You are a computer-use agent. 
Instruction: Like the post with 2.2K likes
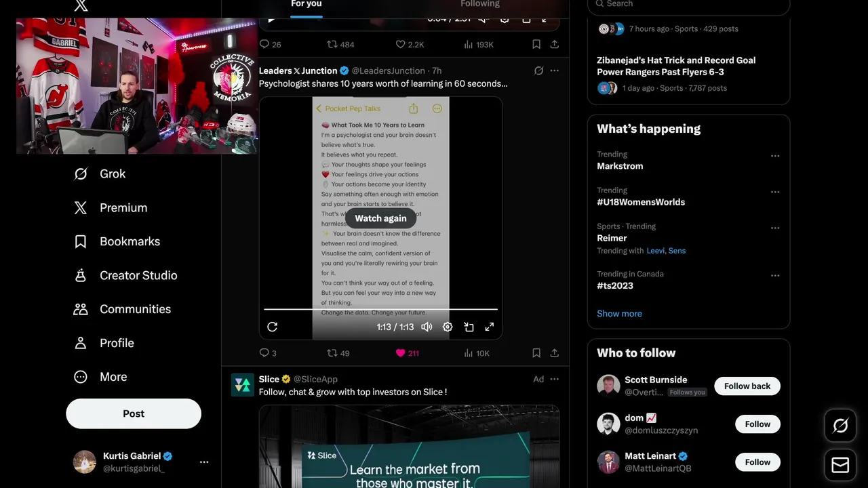point(410,44)
